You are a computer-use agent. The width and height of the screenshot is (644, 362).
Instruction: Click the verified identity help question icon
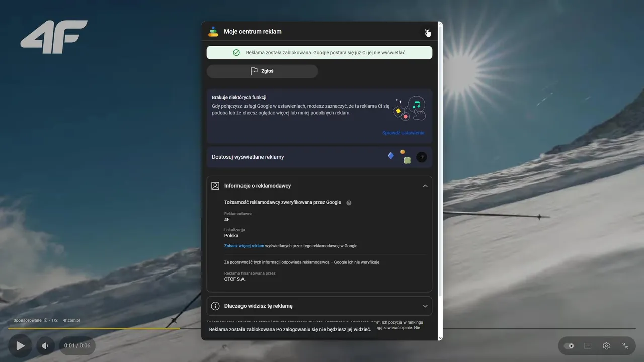point(349,203)
